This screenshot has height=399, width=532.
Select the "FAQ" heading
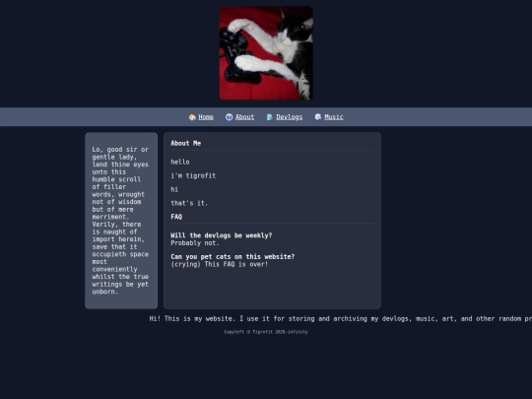tap(176, 217)
